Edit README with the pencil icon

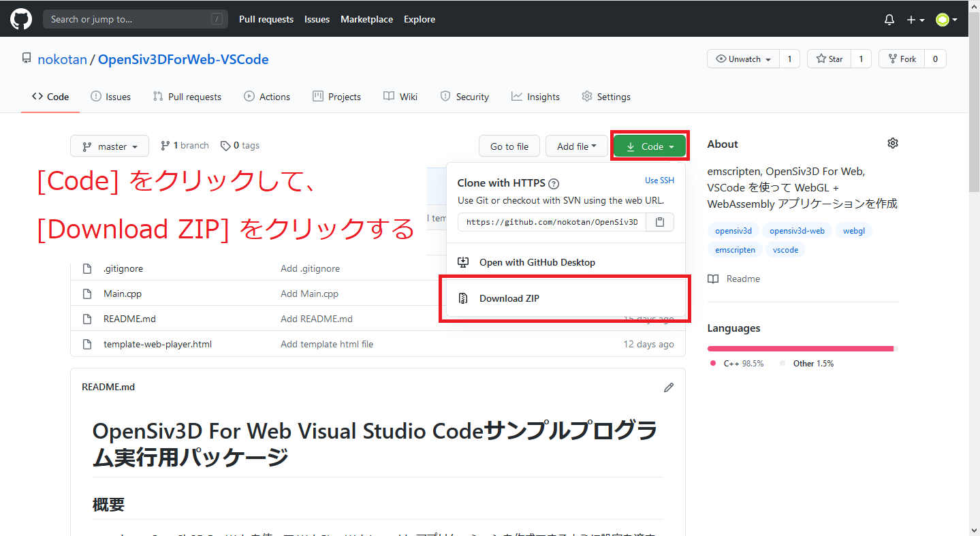coord(669,387)
